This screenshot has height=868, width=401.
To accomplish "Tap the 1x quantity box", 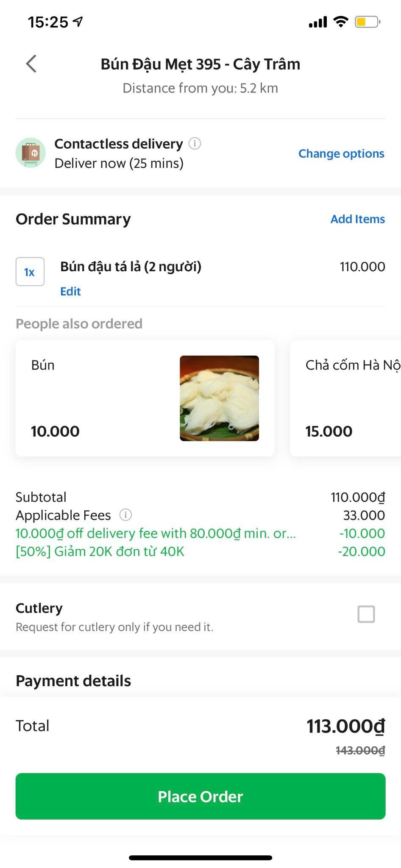I will pos(30,272).
